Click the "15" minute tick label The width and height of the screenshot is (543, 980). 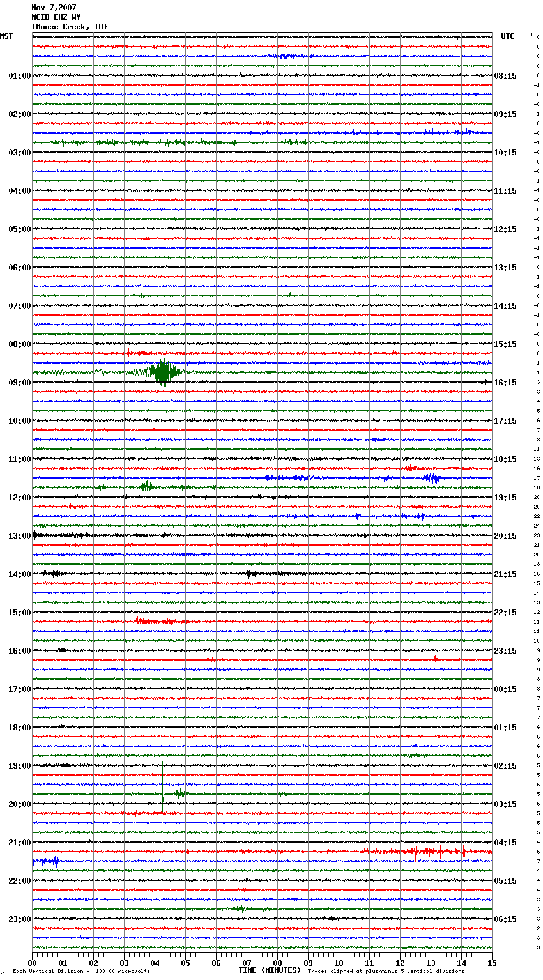coord(492,963)
